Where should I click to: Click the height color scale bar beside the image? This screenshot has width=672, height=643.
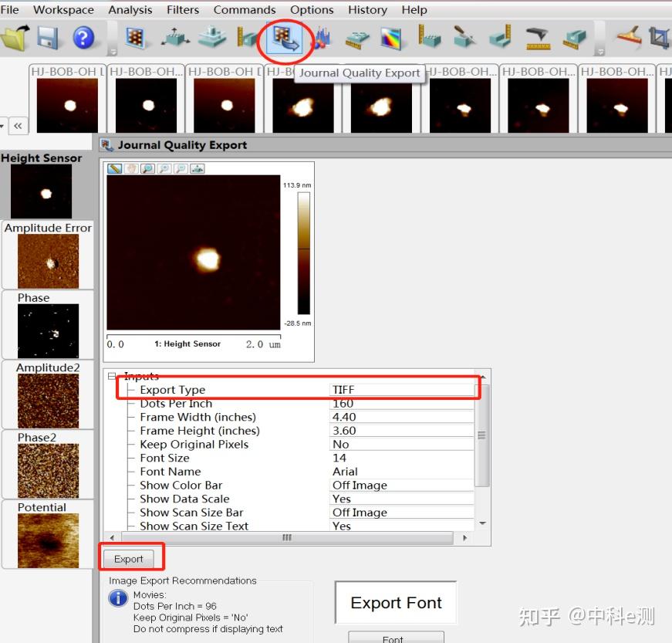(x=304, y=253)
